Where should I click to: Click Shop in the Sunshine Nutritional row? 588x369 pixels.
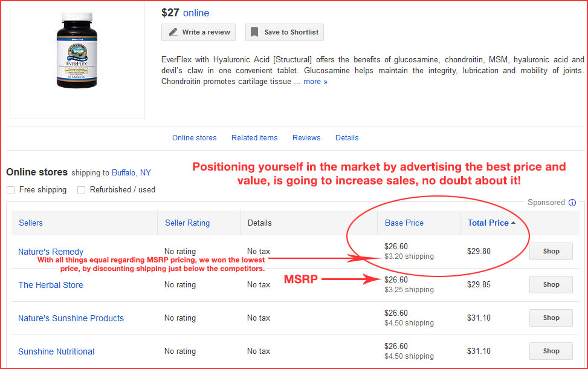[x=551, y=351]
